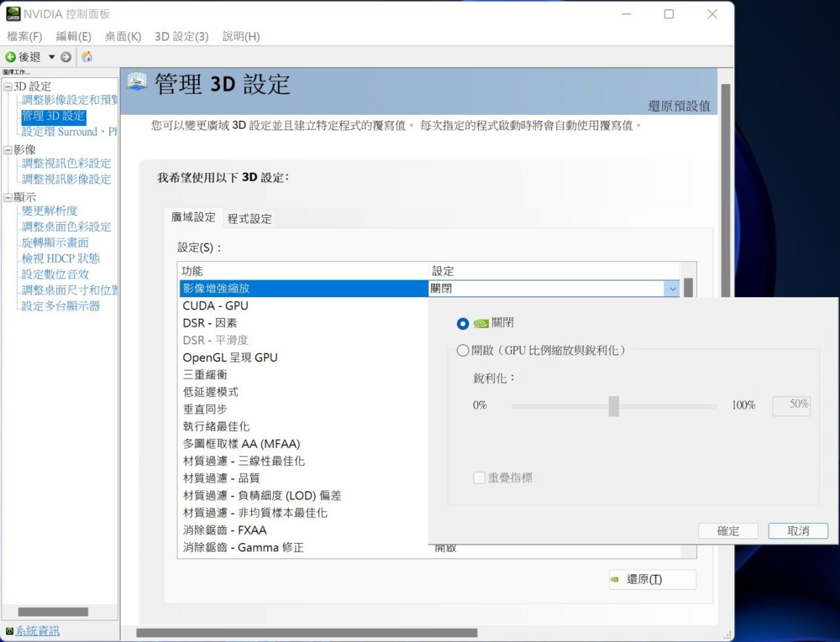
Task: Click the NVIDIA icon on 還原 button
Action: click(x=615, y=580)
